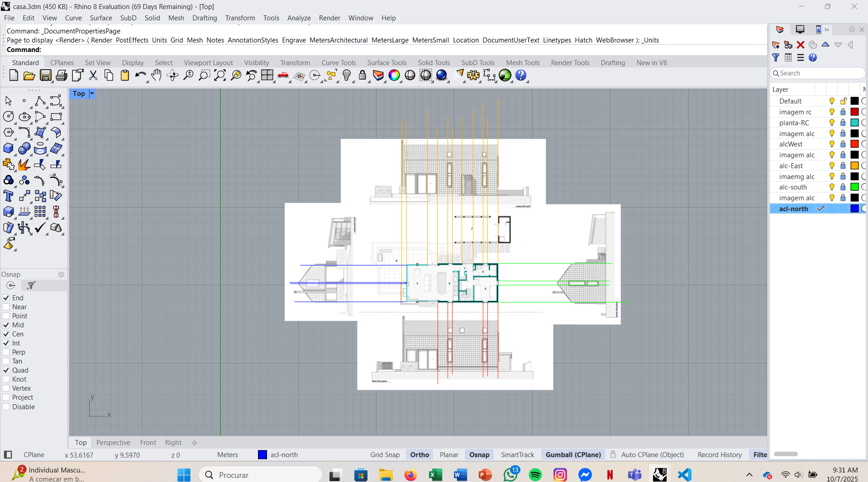Uncheck the Quad osnap checkbox
This screenshot has height=482, width=868.
coord(6,370)
